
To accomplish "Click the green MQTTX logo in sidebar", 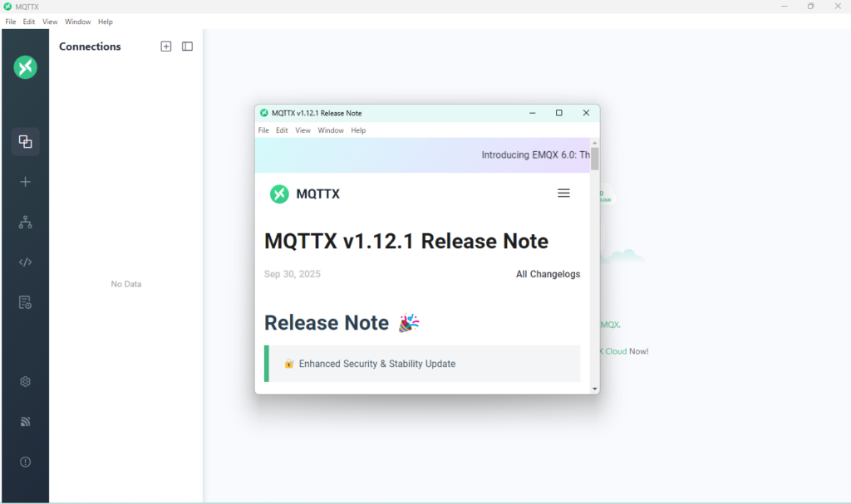I will tap(25, 67).
